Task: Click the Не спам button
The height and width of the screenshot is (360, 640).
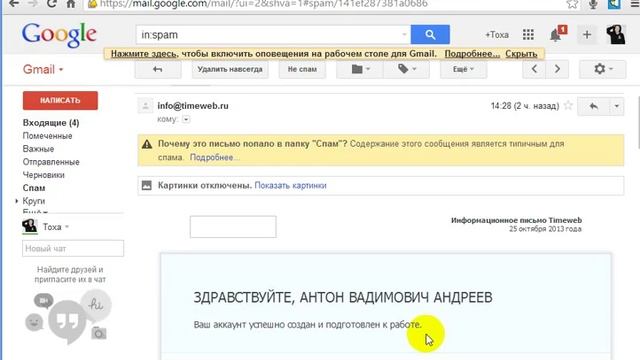Action: click(302, 69)
